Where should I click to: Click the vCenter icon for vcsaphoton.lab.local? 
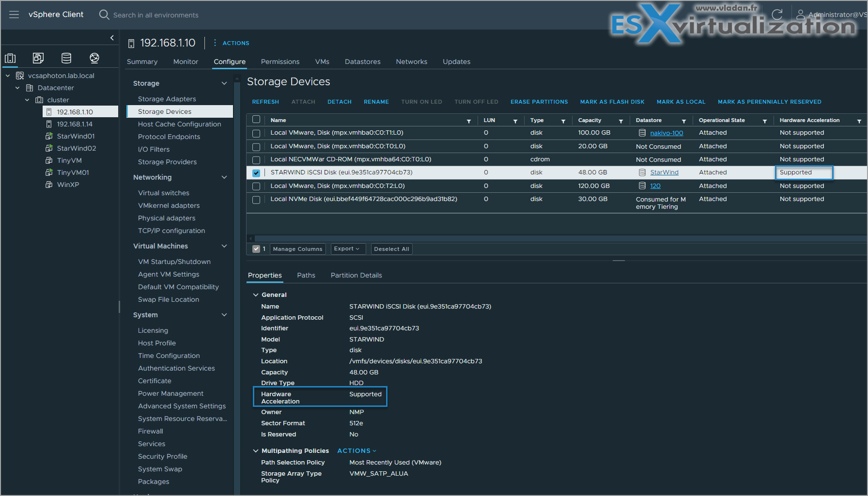click(x=20, y=76)
